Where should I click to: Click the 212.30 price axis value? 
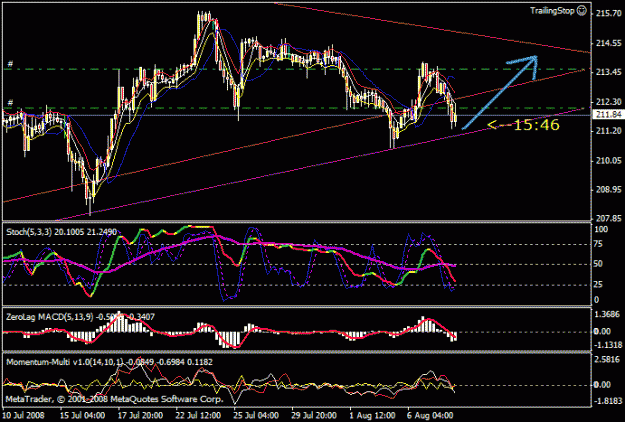click(608, 102)
